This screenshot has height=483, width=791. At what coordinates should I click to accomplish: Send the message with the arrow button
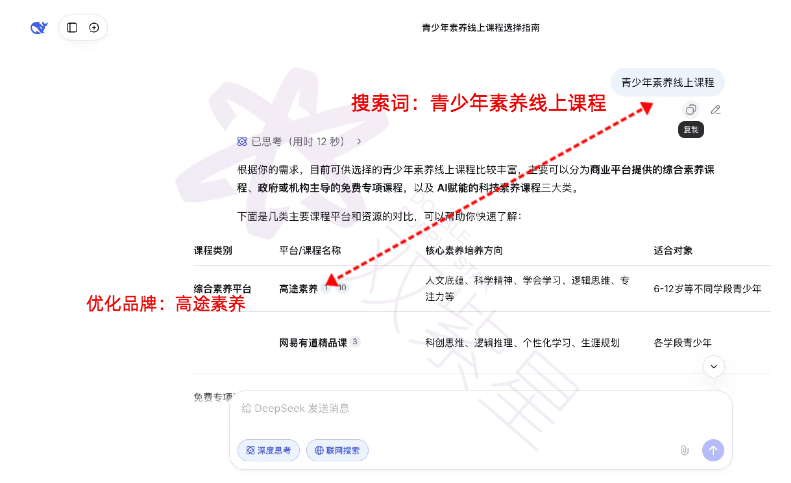(x=713, y=450)
